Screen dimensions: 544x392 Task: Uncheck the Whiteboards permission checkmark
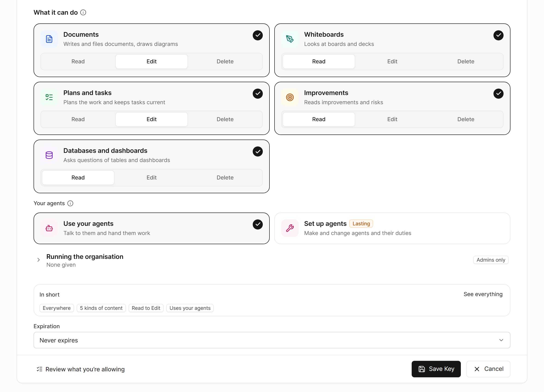499,35
